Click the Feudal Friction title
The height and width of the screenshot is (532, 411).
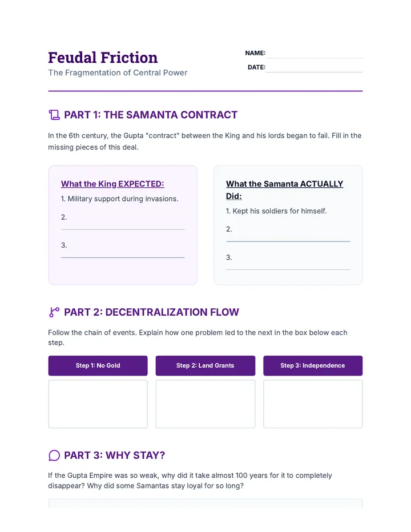pyautogui.click(x=103, y=57)
